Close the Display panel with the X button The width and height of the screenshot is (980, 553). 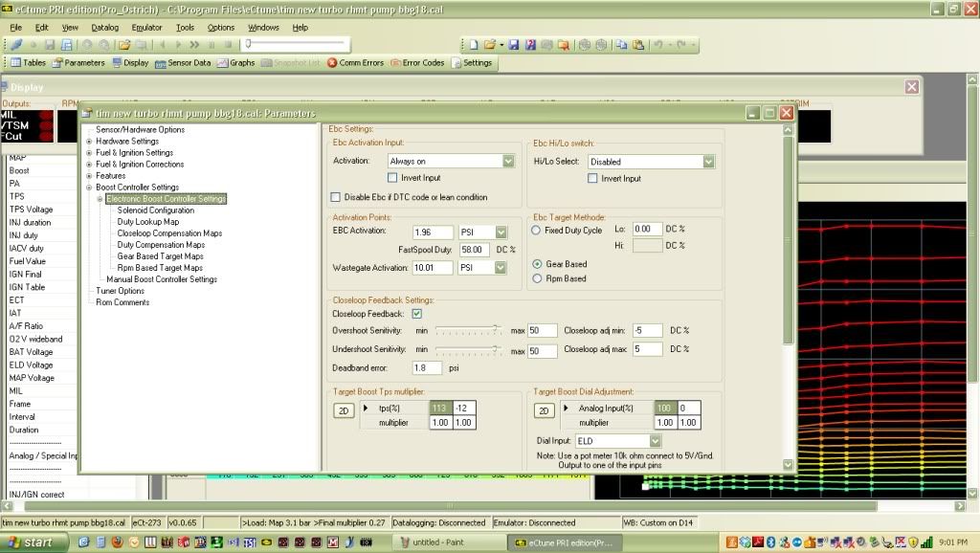(x=912, y=87)
